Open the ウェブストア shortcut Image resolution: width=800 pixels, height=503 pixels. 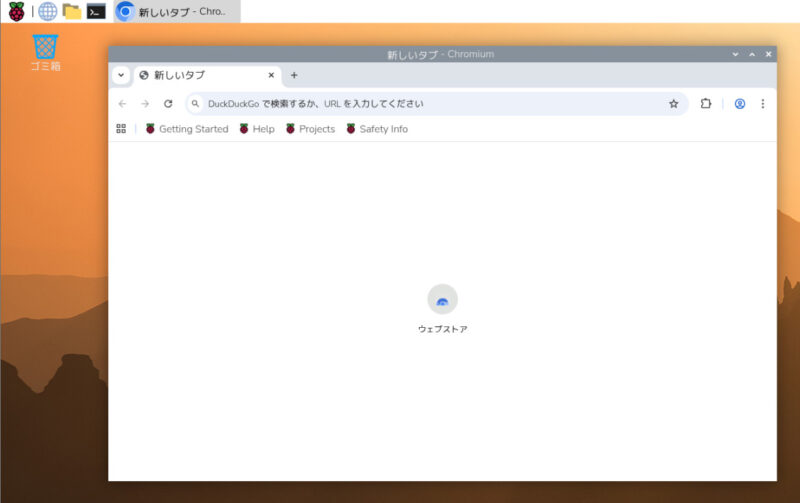pos(442,300)
